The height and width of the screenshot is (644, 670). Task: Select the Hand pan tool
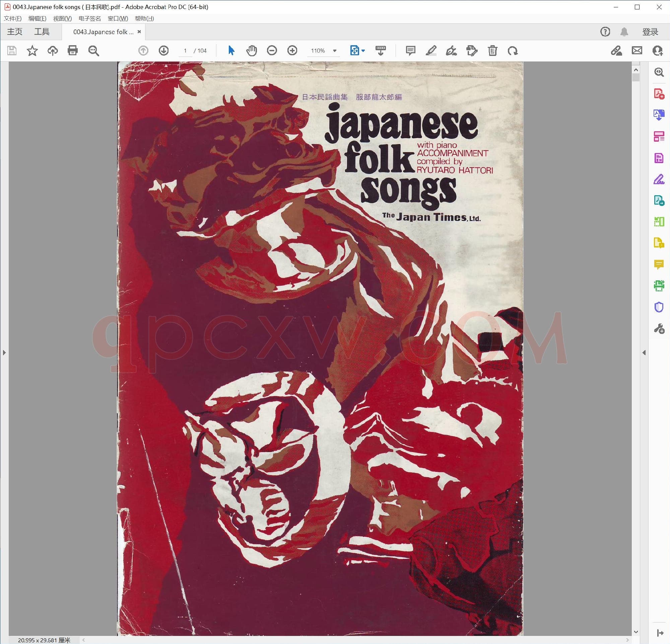click(x=251, y=51)
